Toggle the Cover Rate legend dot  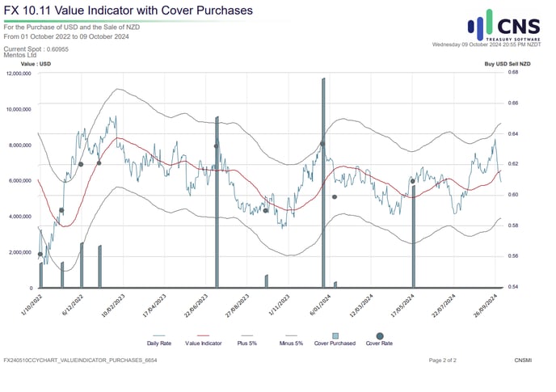(x=380, y=334)
